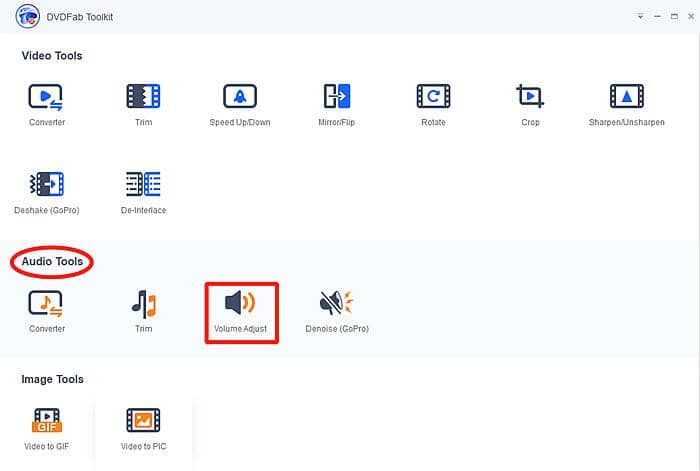
Task: Open the video Trim tool
Action: (143, 105)
